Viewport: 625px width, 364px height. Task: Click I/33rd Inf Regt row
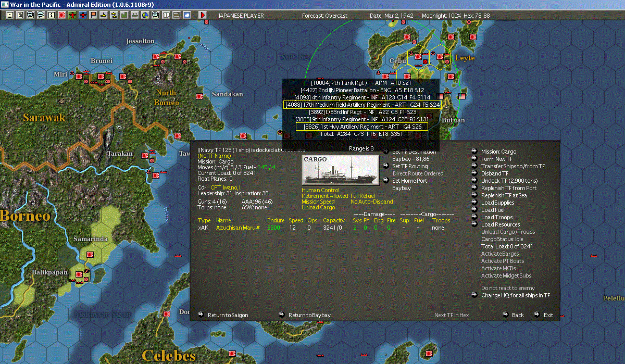(362, 112)
